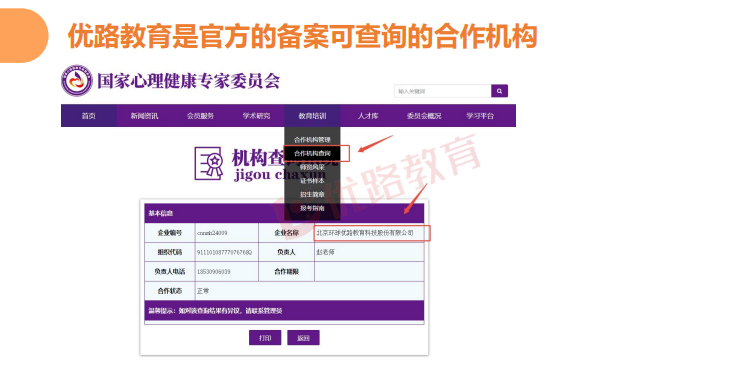Select 报考指南 in the dropdown menu
The image size is (744, 375).
(x=312, y=208)
